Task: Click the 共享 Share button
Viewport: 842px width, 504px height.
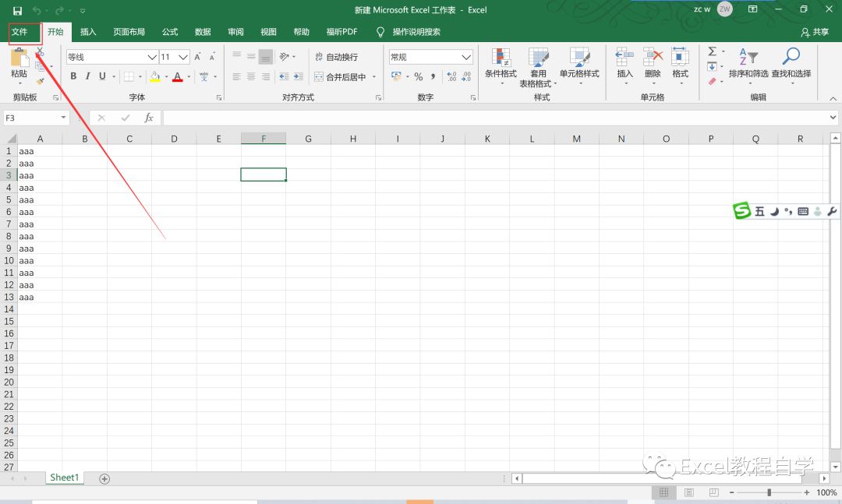Action: (x=815, y=32)
